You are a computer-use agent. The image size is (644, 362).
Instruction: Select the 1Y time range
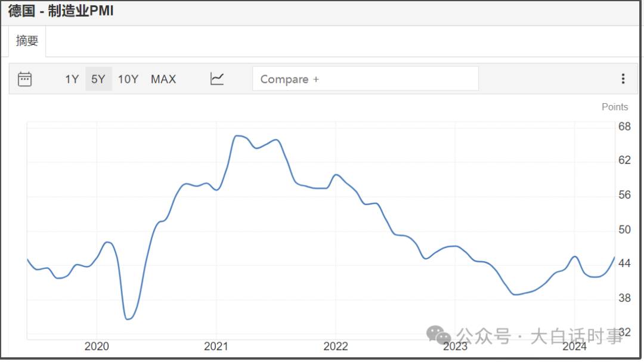pyautogui.click(x=72, y=79)
